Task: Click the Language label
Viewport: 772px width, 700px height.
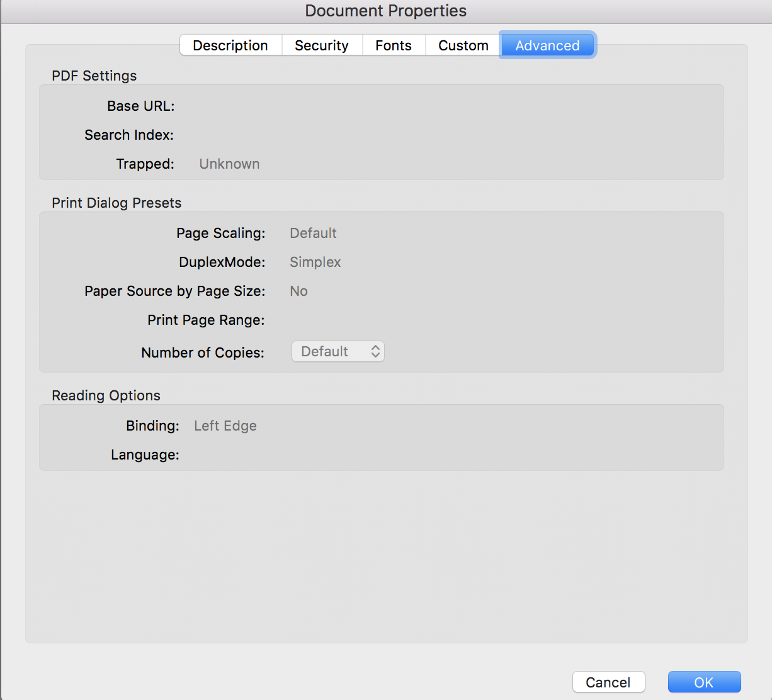Action: pos(145,454)
